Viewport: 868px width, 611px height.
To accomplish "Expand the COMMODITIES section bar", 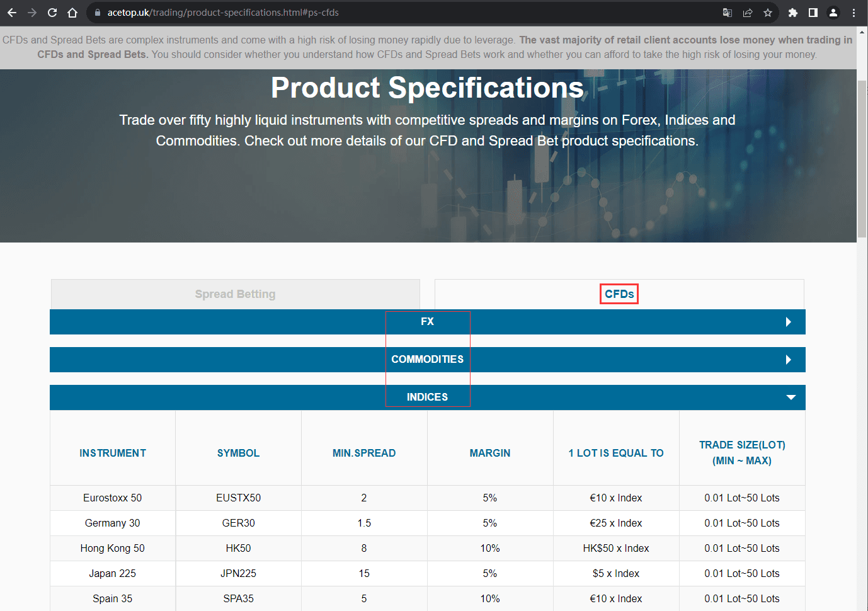I will (428, 360).
